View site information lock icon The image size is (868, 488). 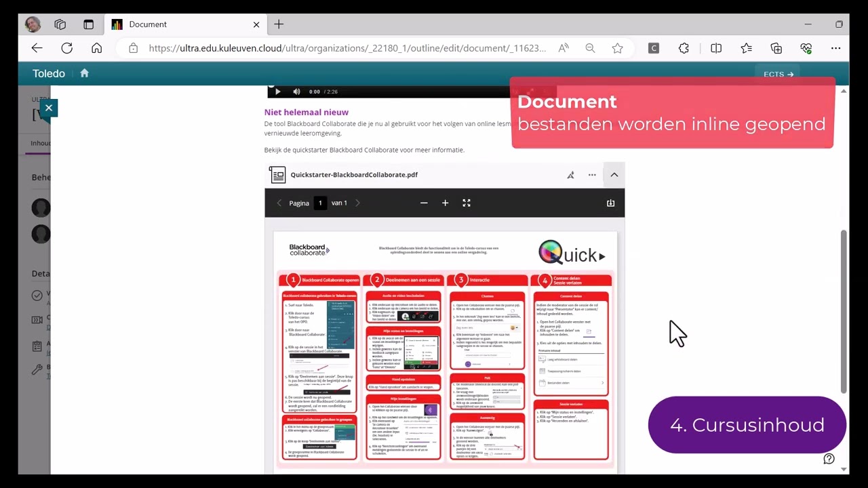click(133, 48)
